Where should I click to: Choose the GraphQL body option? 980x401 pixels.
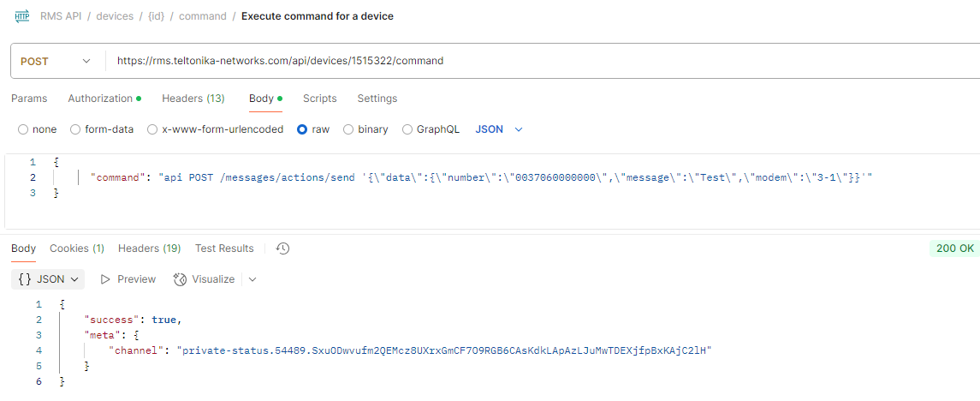coord(407,129)
